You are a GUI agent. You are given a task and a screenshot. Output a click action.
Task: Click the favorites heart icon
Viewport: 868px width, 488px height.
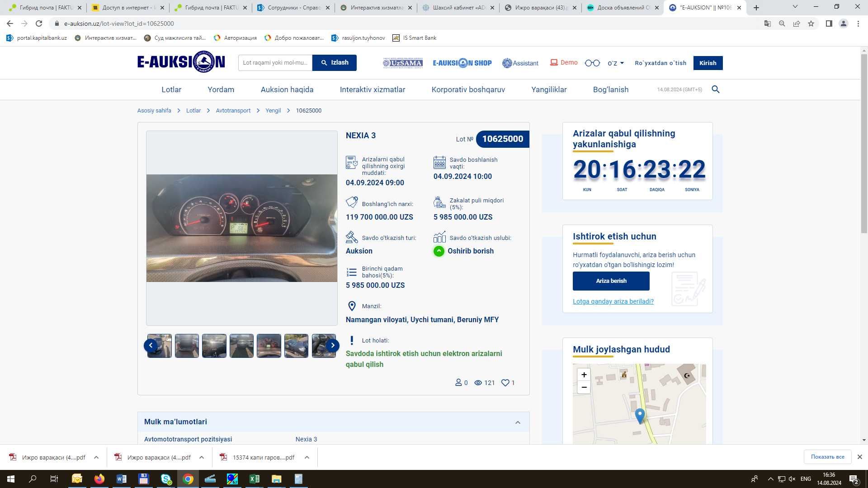tap(505, 383)
